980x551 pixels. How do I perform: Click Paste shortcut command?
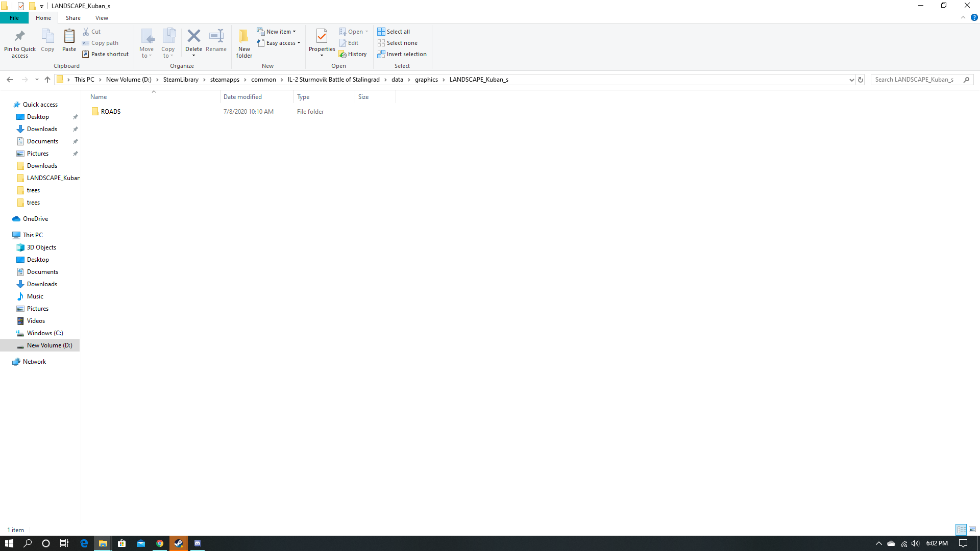click(106, 54)
